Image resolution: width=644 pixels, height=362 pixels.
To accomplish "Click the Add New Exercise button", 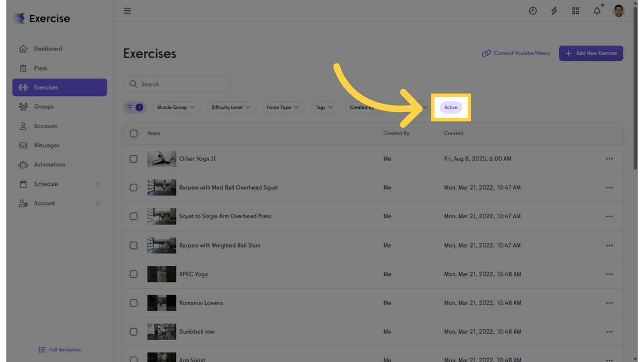I will click(x=591, y=53).
